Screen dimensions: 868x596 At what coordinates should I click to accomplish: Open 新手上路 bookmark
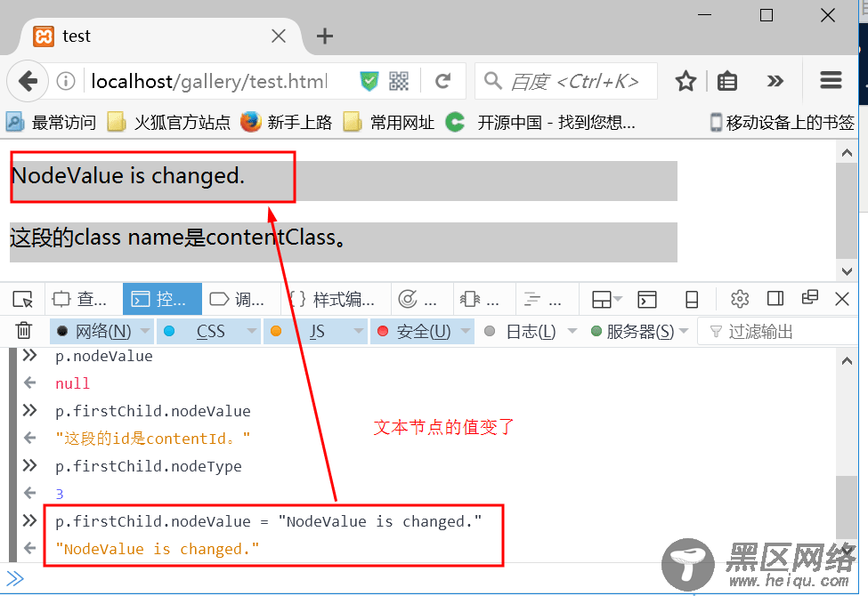(287, 122)
